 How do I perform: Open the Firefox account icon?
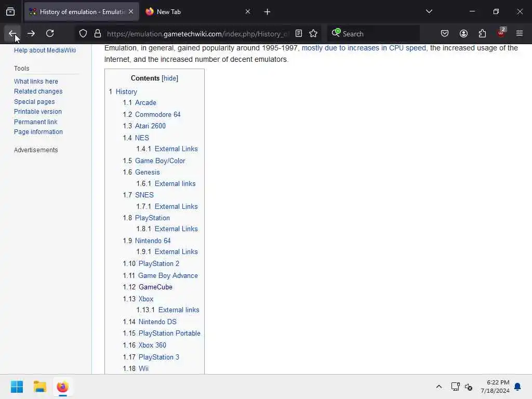point(463,34)
